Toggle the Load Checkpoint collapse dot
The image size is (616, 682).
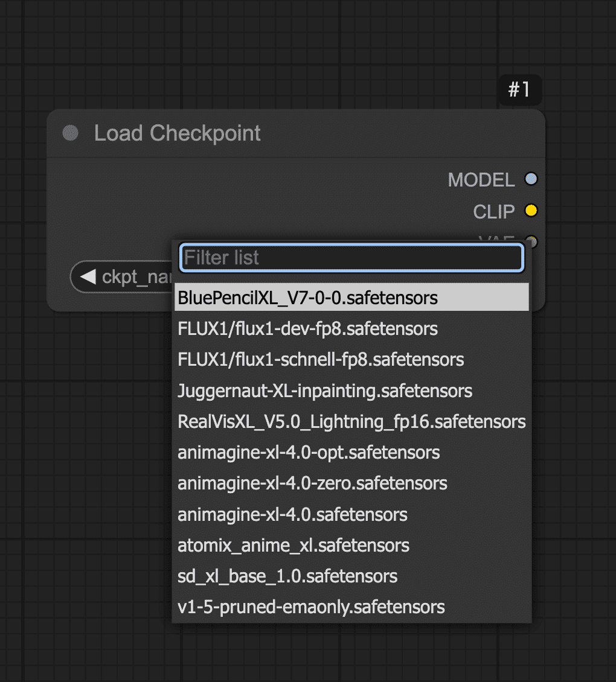coord(71,133)
